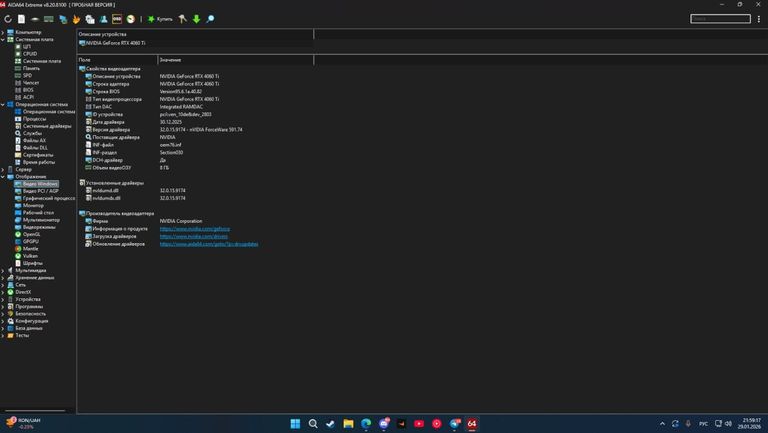The height and width of the screenshot is (433, 768).
Task: Open YouTube app from taskbar
Action: 419,424
